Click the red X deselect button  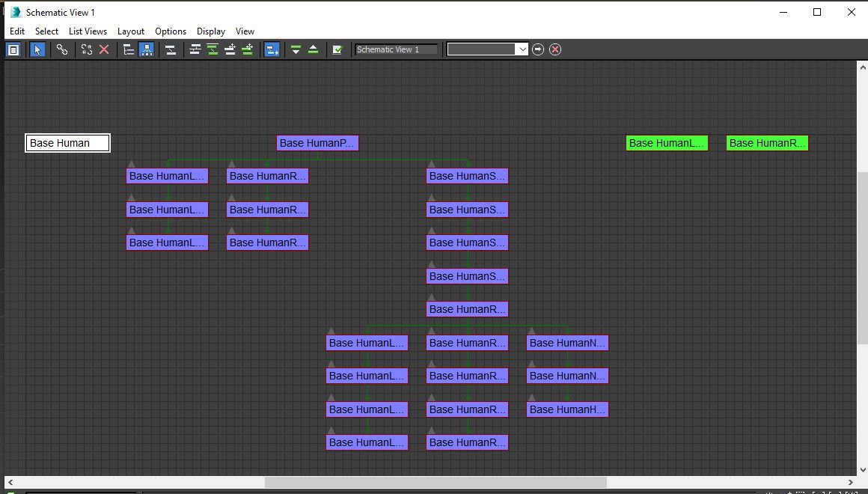555,49
